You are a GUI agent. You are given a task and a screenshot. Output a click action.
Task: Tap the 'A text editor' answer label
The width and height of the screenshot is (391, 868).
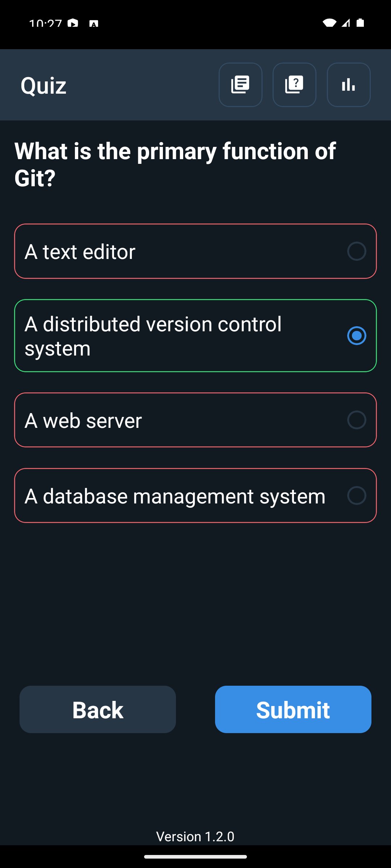pos(80,252)
